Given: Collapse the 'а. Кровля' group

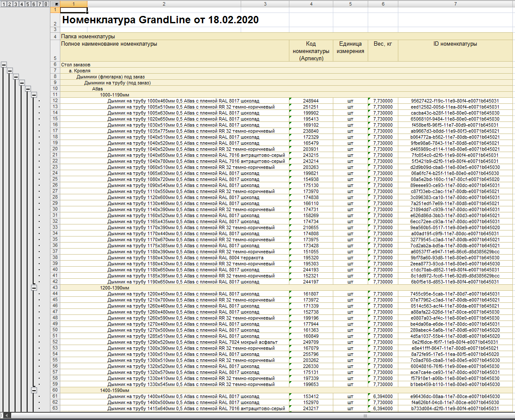Looking at the screenshot, I should pos(9,71).
